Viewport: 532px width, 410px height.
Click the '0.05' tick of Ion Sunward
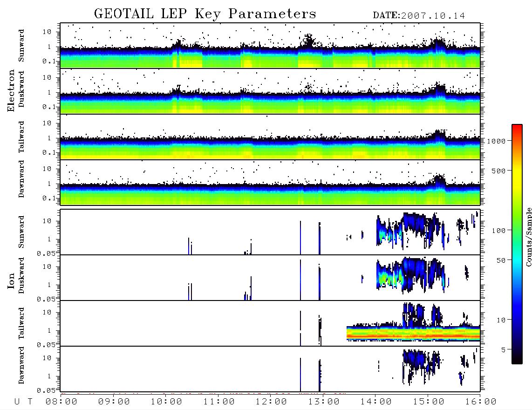click(x=46, y=253)
